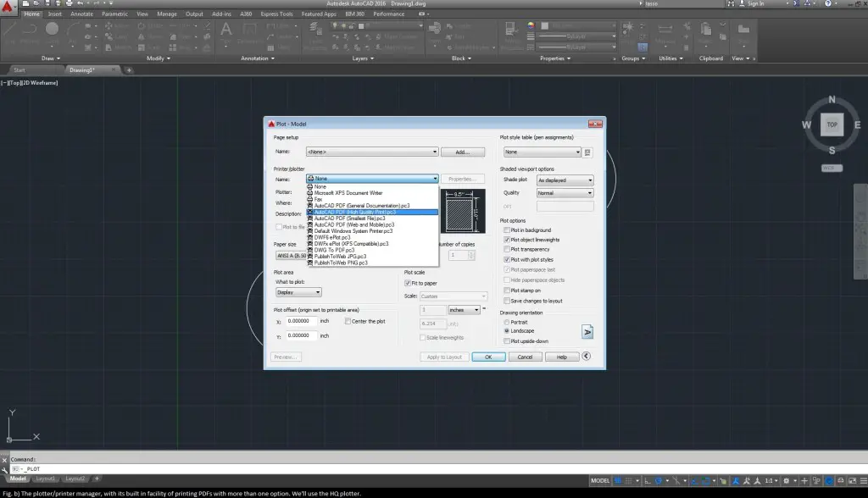Screen dimensions: 868x498
Task: Enable Plot in background checkbox
Action: [507, 230]
